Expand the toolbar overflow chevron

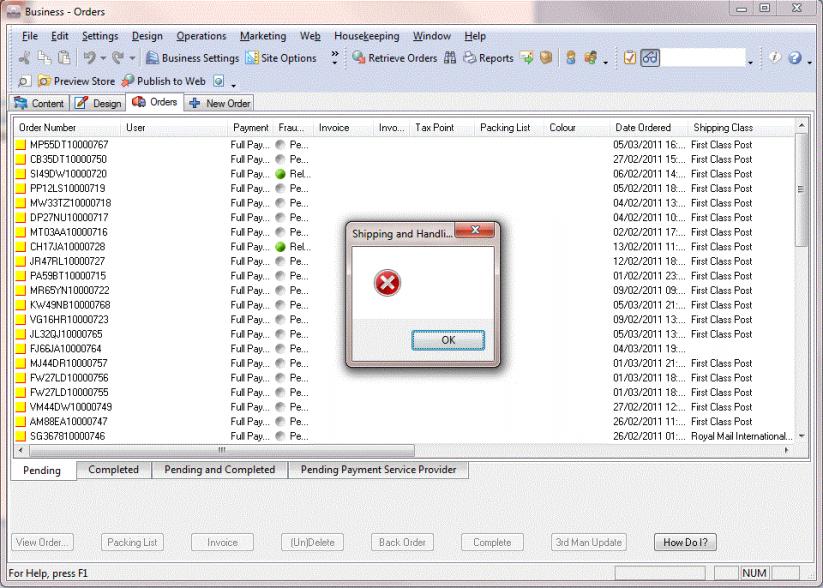point(335,57)
